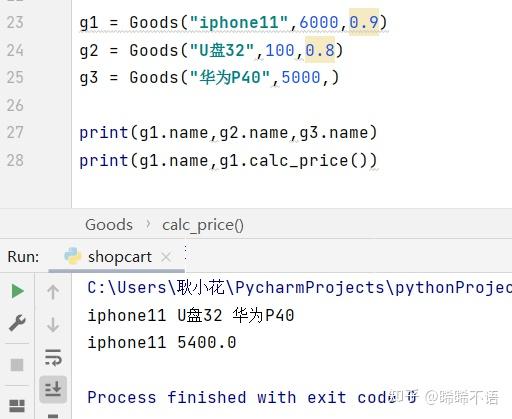This screenshot has height=419, width=512.
Task: Toggle soft-wrap in run console
Action: tap(53, 357)
